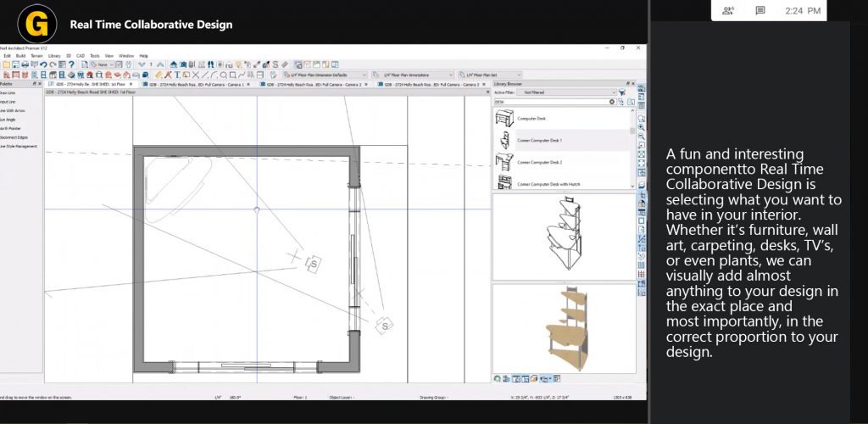The height and width of the screenshot is (424, 868).
Task: Open the Help question mark icon
Action: tap(71, 64)
